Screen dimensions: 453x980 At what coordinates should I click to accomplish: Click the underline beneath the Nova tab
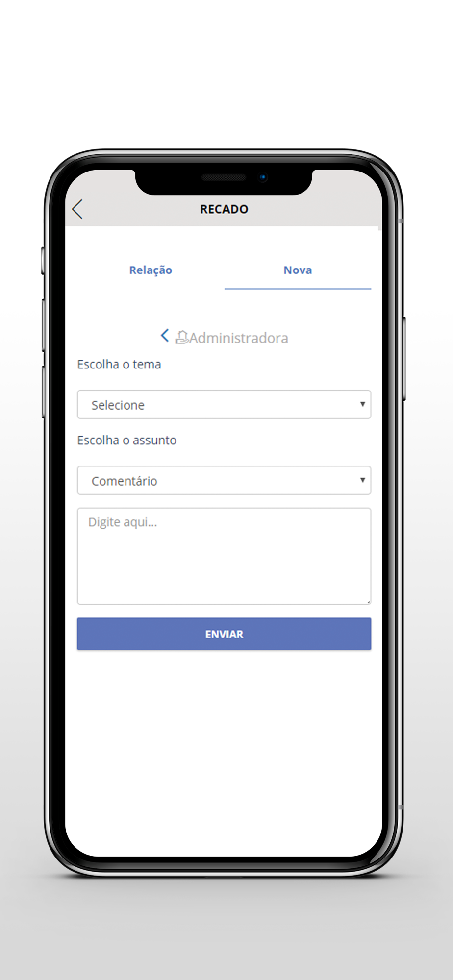(x=298, y=289)
